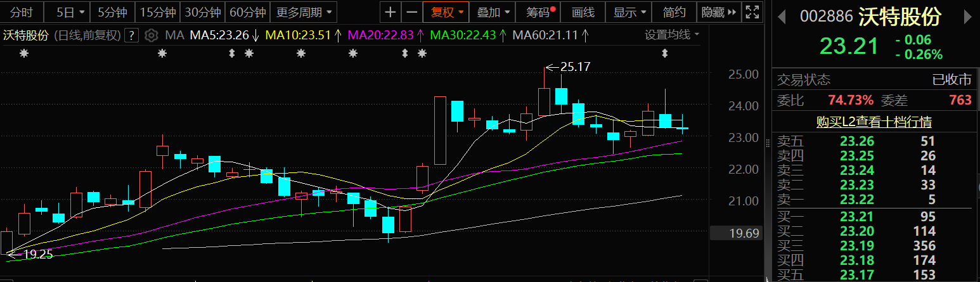Click the zoom out minus button
The width and height of the screenshot is (980, 282).
412,12
